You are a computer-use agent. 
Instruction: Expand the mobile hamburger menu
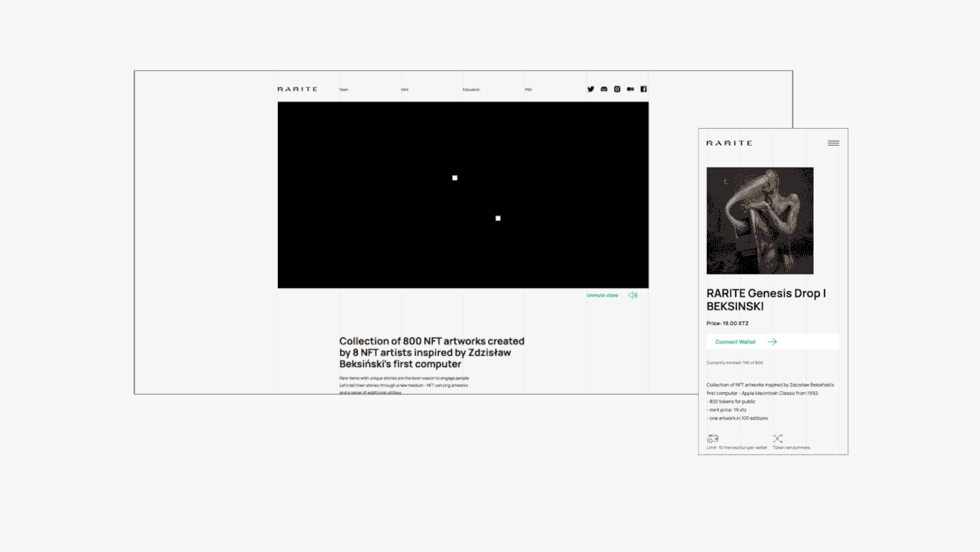pos(833,143)
